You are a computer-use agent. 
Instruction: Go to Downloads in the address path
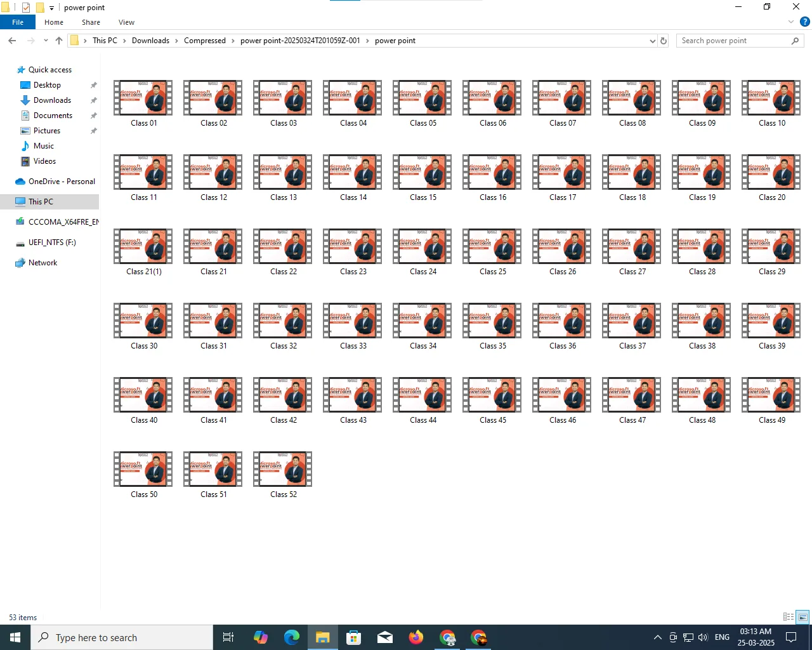coord(150,41)
